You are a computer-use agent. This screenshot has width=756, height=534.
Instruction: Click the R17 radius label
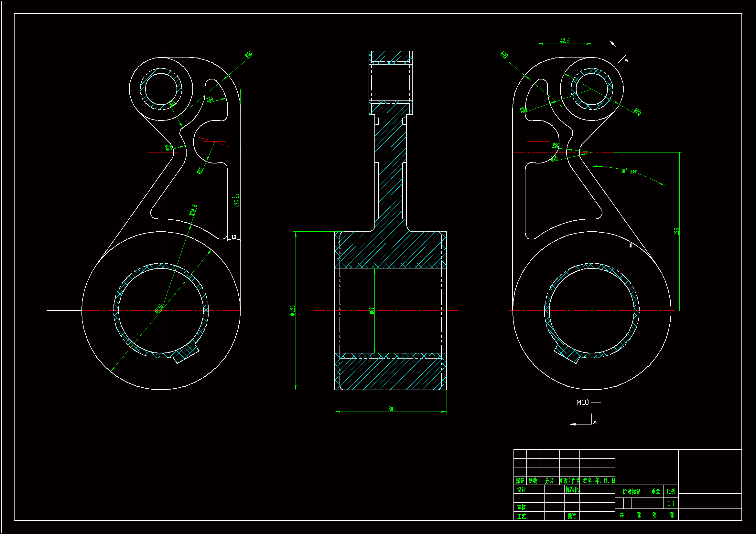tap(200, 171)
